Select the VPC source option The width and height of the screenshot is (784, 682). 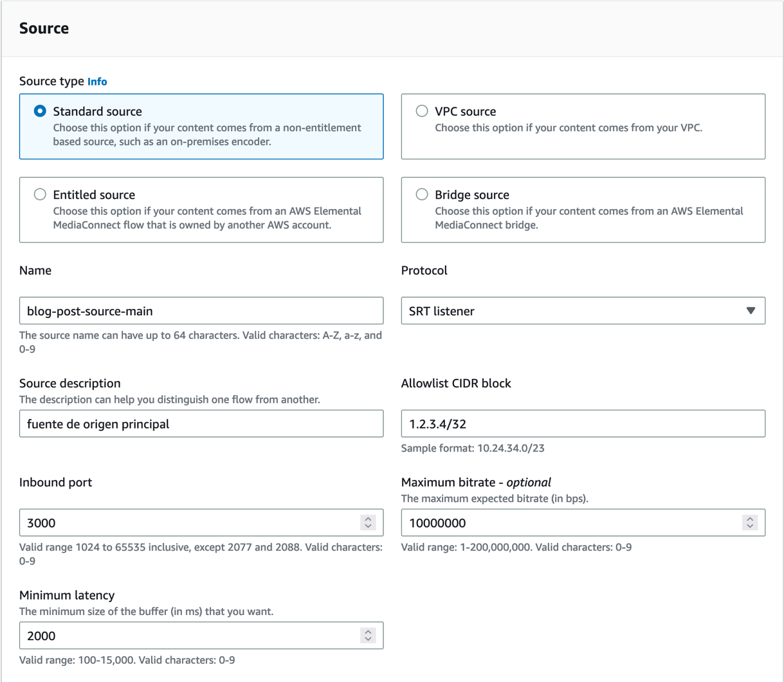tap(422, 111)
